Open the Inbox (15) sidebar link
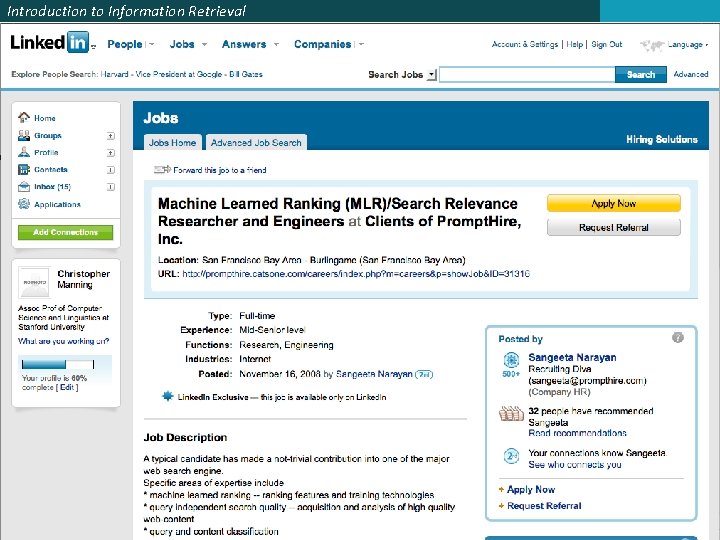 pos(52,186)
